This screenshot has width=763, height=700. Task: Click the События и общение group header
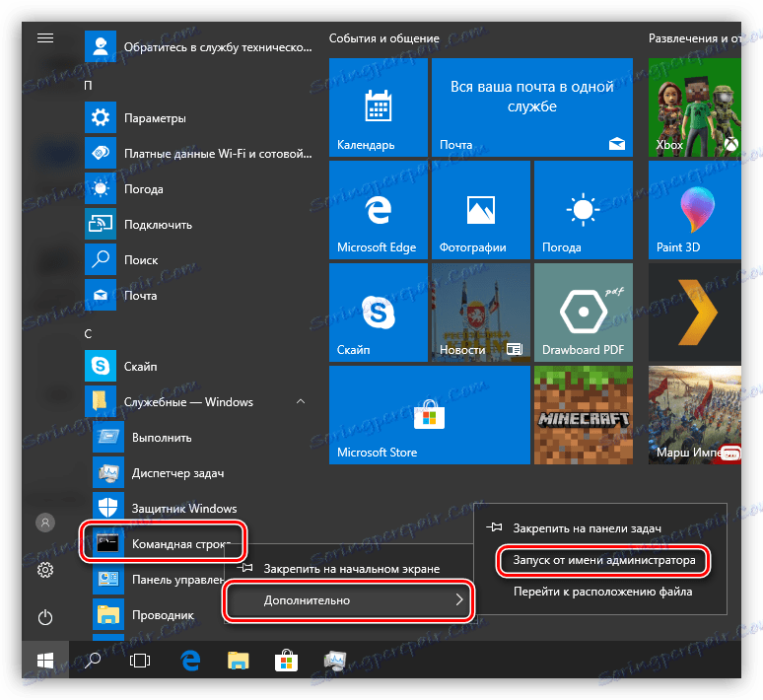[x=383, y=38]
